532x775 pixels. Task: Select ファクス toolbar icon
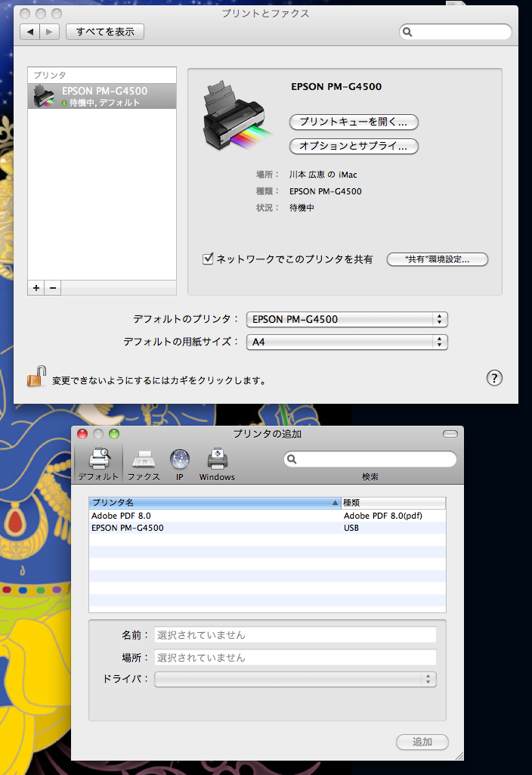[x=144, y=464]
